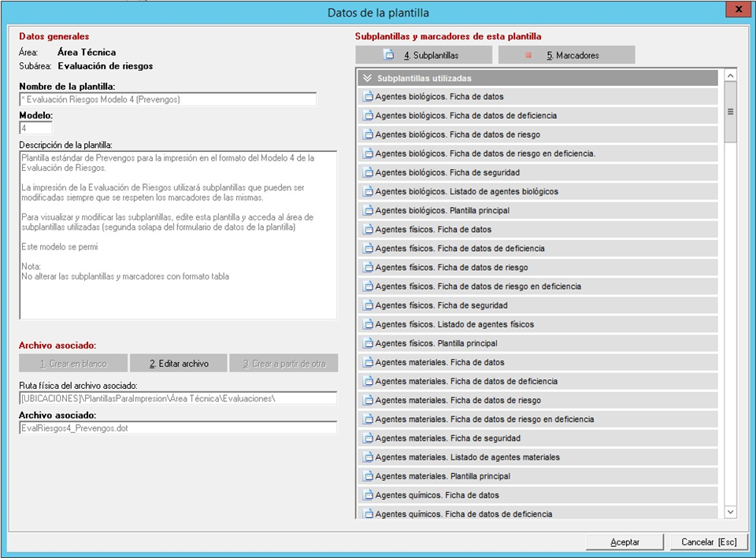The image size is (756, 558).
Task: Click the icon for Agentes físicos. Listado de agentes físicos
Action: [367, 324]
